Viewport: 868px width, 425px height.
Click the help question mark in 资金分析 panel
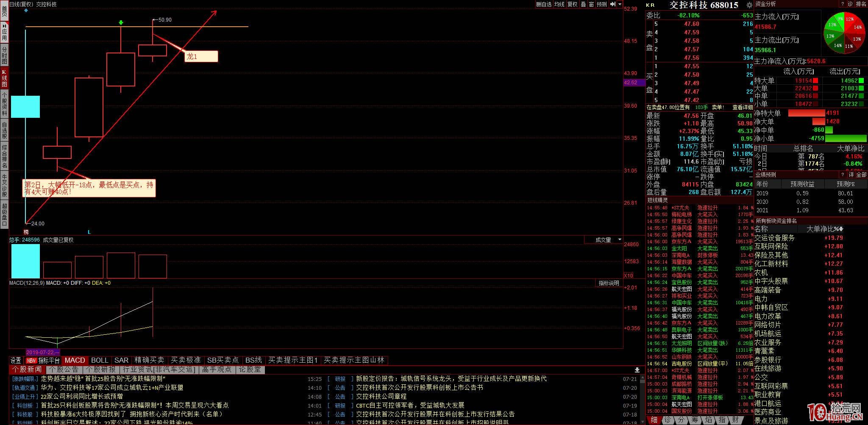tap(843, 4)
